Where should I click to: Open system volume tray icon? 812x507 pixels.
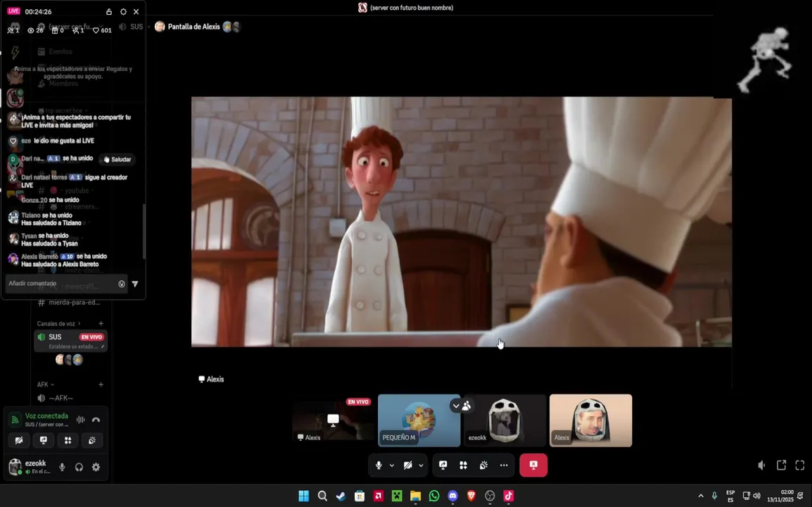point(757,496)
